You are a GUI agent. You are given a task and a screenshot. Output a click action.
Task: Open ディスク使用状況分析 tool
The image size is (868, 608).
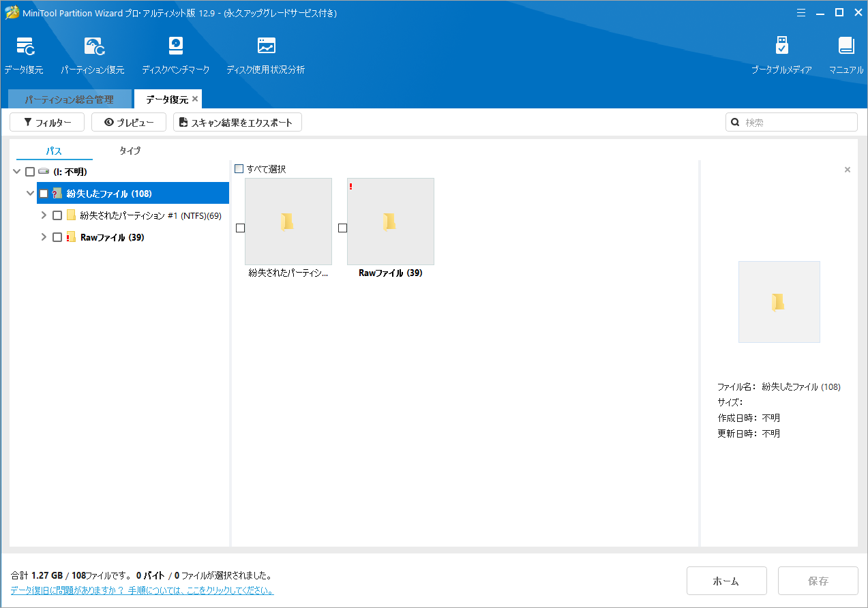(266, 55)
